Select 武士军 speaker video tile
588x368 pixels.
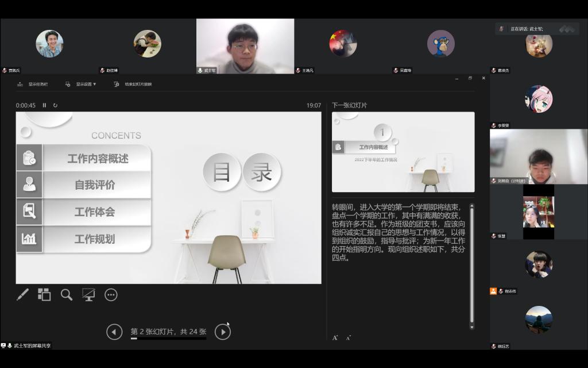[245, 46]
